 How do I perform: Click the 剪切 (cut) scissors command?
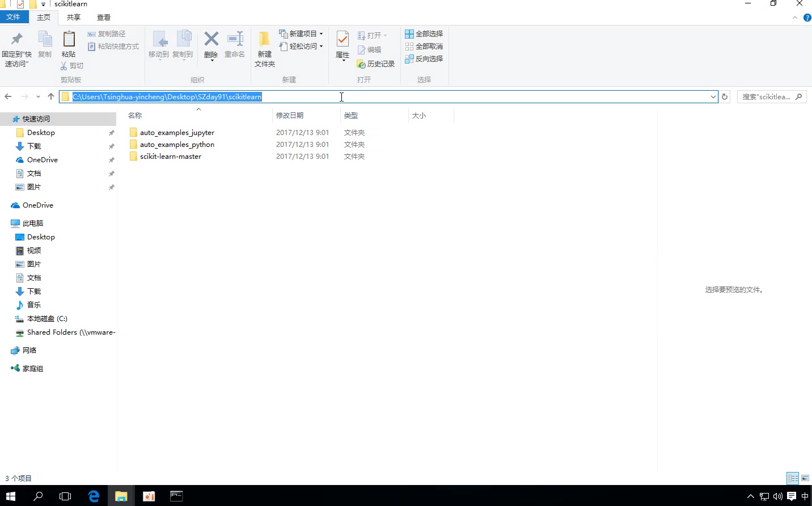72,66
